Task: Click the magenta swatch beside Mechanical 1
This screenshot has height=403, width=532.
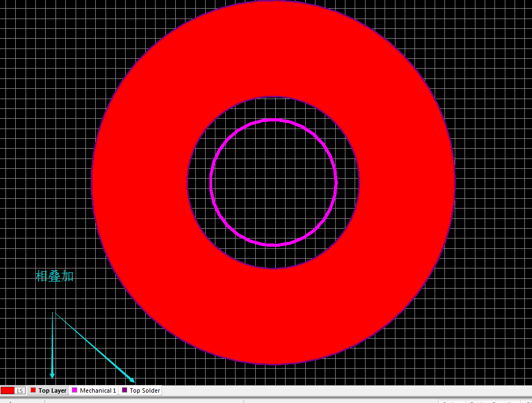Action: [x=75, y=390]
